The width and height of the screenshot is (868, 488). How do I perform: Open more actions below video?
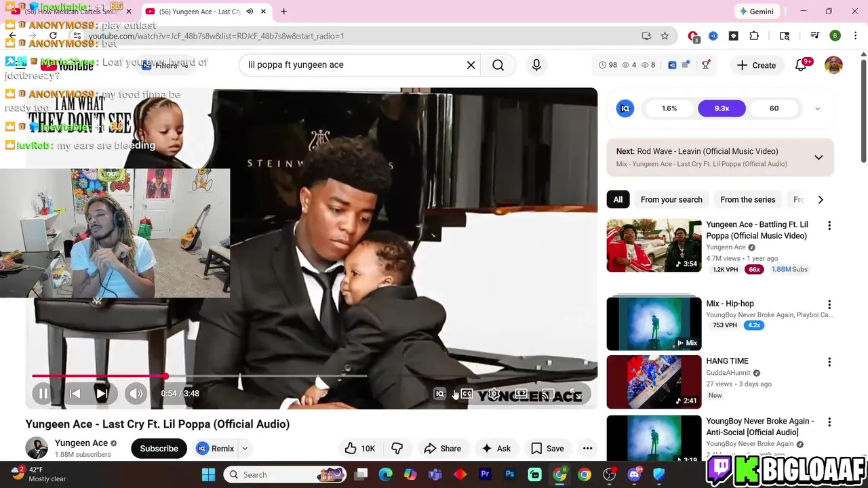(587, 449)
